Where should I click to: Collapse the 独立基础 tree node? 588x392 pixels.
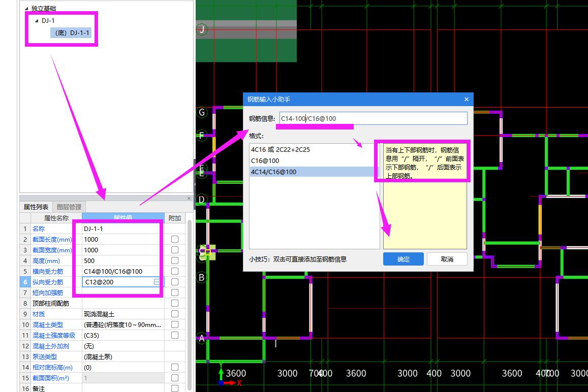click(26, 9)
